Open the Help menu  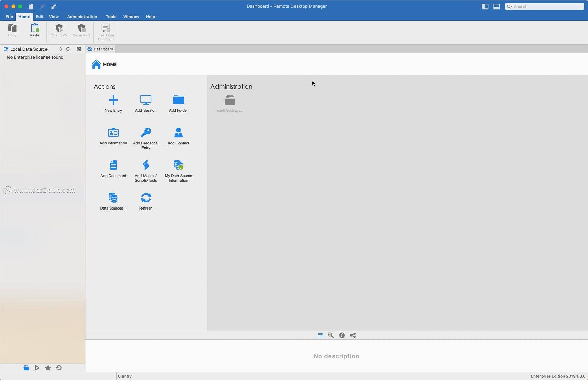pos(150,17)
